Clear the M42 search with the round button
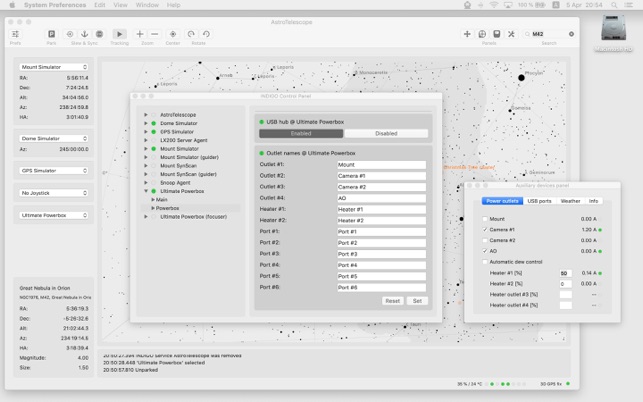This screenshot has width=643, height=402. [x=571, y=34]
